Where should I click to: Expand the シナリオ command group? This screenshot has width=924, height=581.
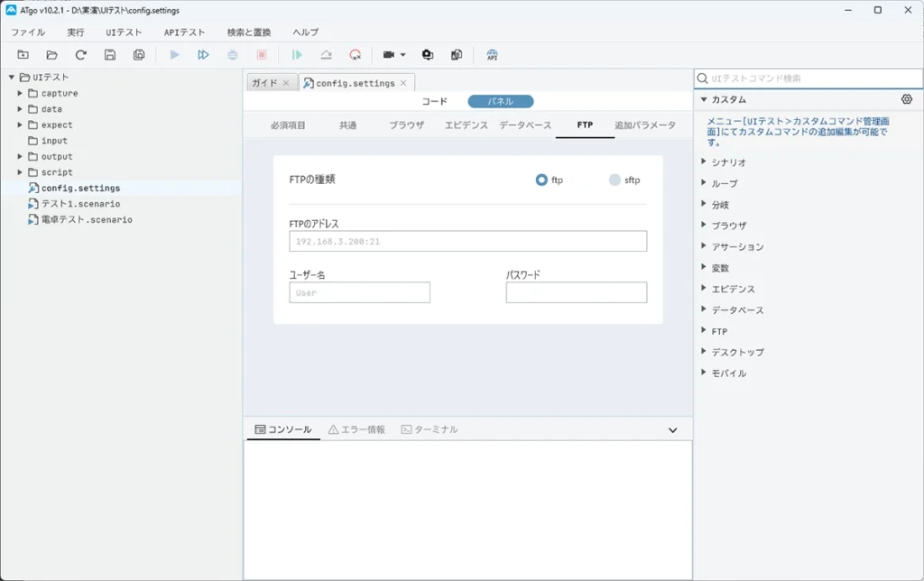(704, 161)
